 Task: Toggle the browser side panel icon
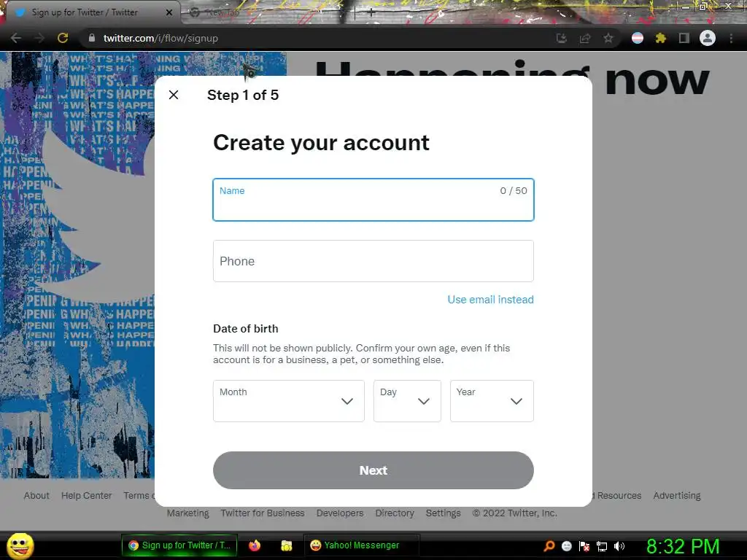pos(684,38)
